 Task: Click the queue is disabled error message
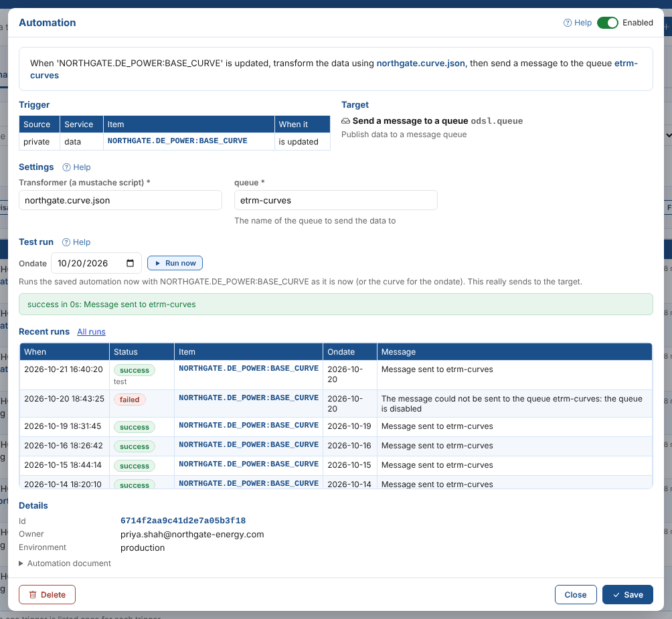512,404
